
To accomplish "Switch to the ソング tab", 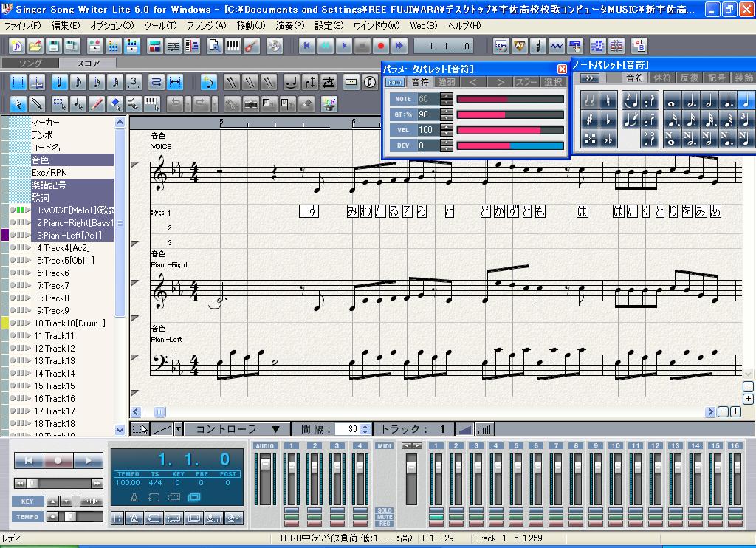I will pos(30,64).
